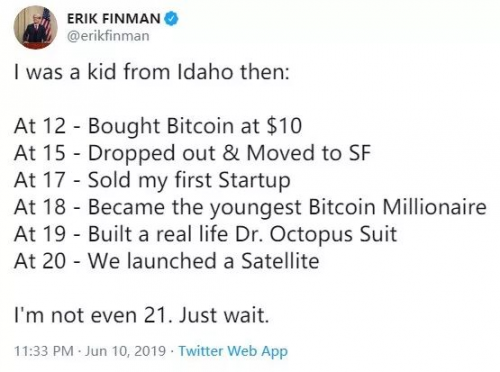Select the 'We launched a Satellite' line
This screenshot has height=372, width=500.
point(167,261)
